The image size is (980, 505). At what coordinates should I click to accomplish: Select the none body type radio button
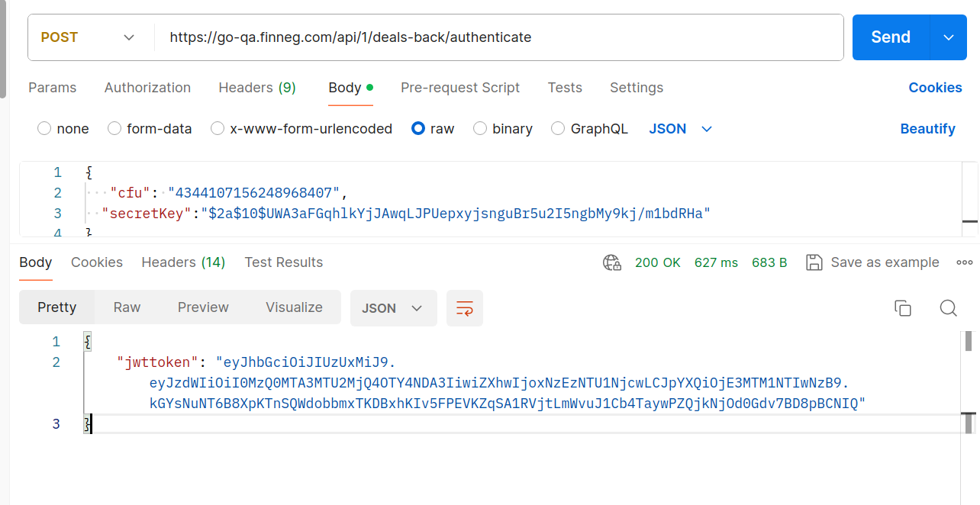[x=44, y=129]
